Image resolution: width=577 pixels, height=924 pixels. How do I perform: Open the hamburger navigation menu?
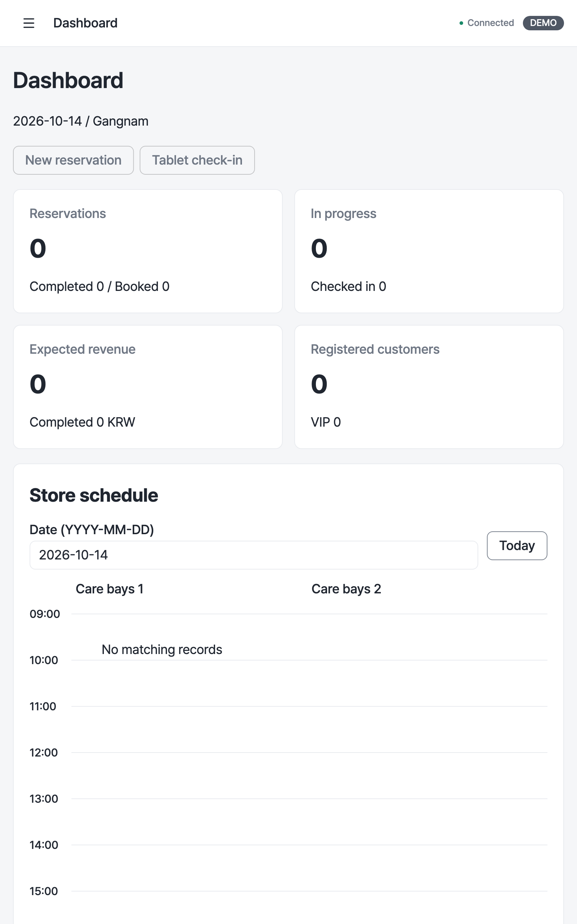click(x=28, y=23)
